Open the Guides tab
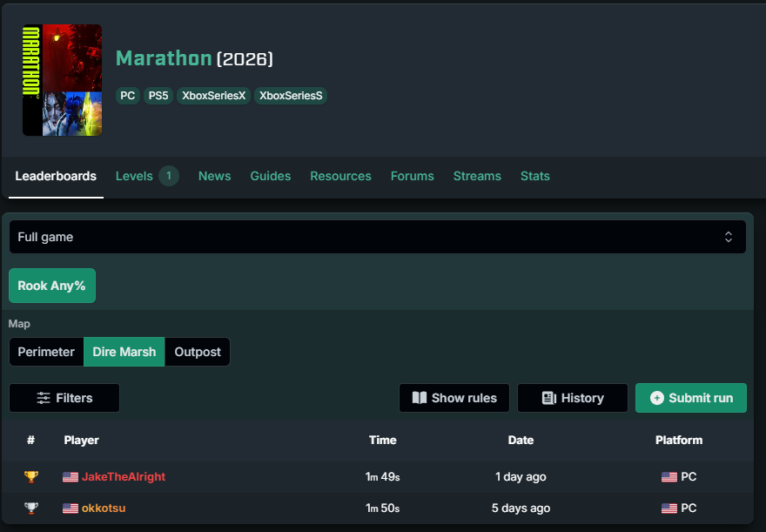Image resolution: width=766 pixels, height=532 pixels. click(271, 176)
